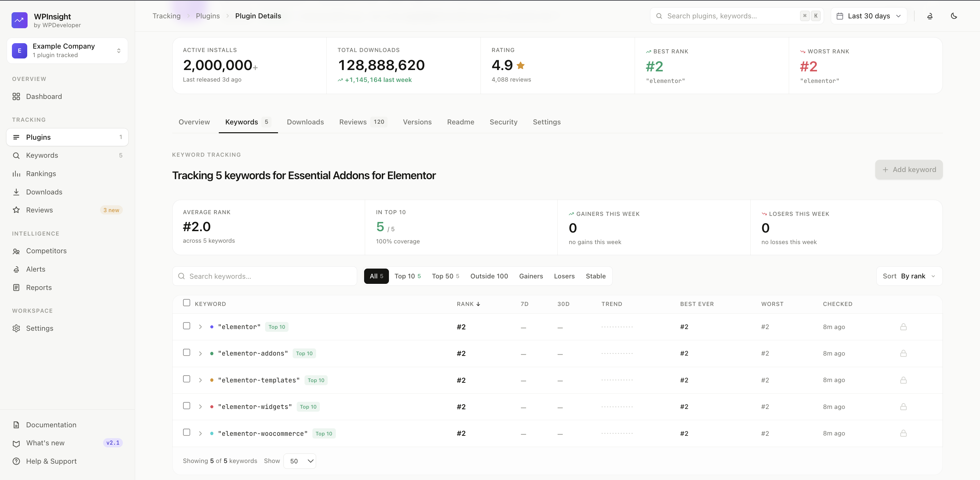Click the global search plugins field
Image resolution: width=980 pixels, height=480 pixels.
[x=736, y=16]
